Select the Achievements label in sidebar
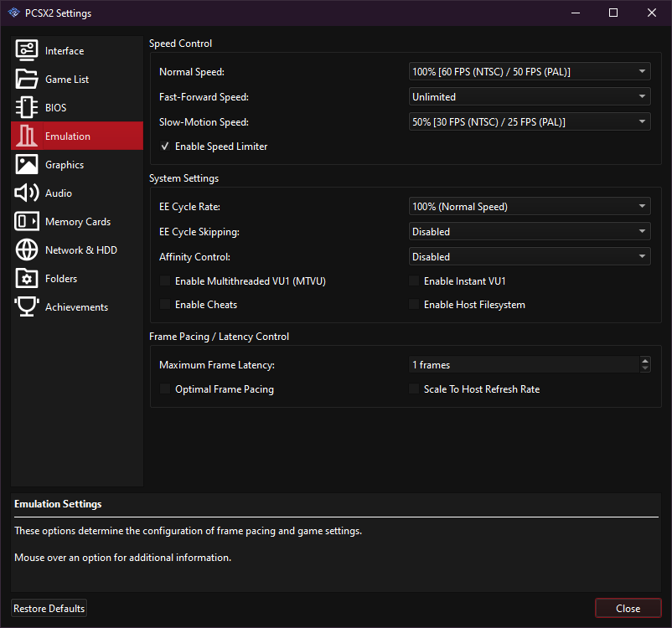Screen dimensions: 672x628 click(x=77, y=307)
